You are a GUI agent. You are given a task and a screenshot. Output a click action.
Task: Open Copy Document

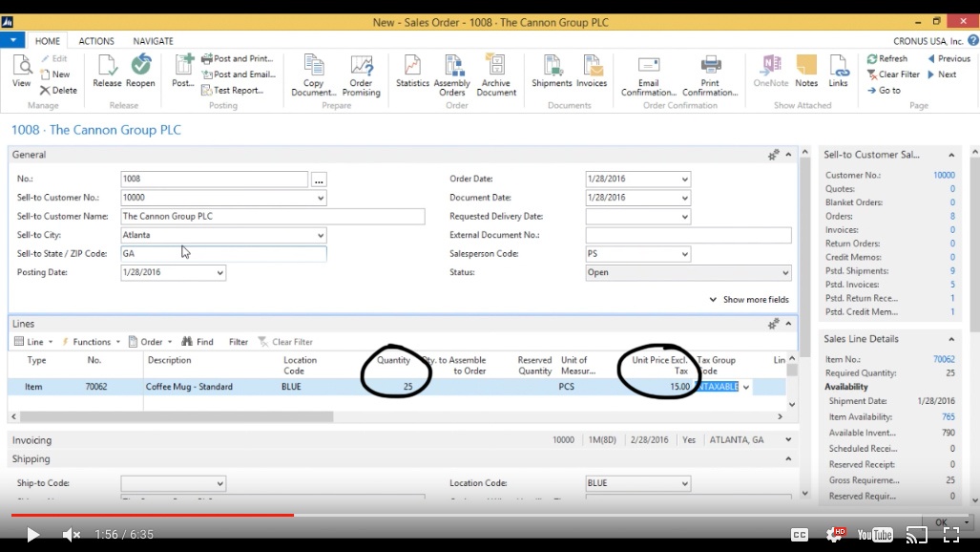(x=314, y=75)
